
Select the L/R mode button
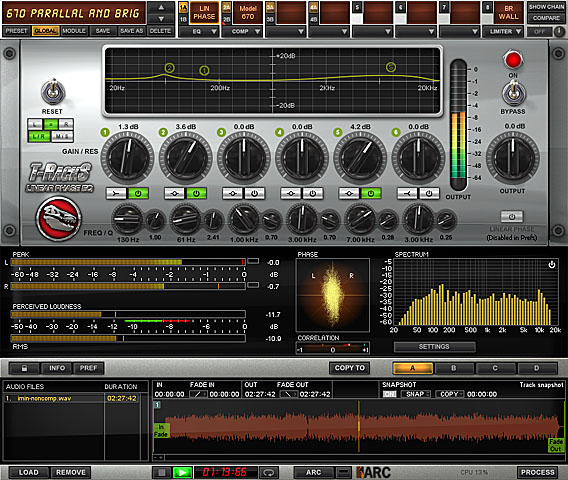coord(39,136)
